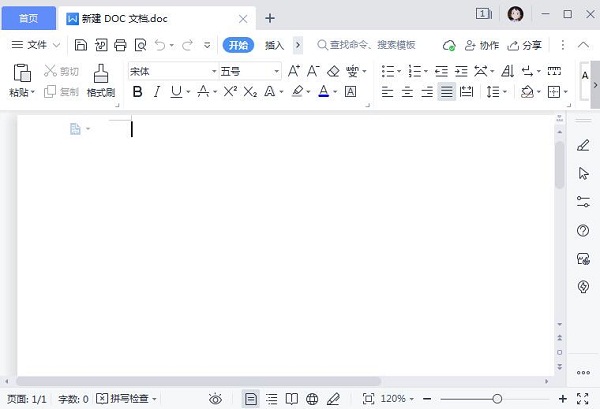Open help question mark in sidebar
The image size is (600, 409).
(583, 230)
